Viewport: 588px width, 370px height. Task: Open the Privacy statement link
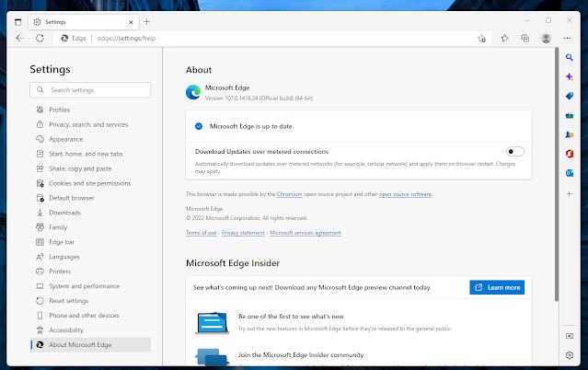(243, 233)
